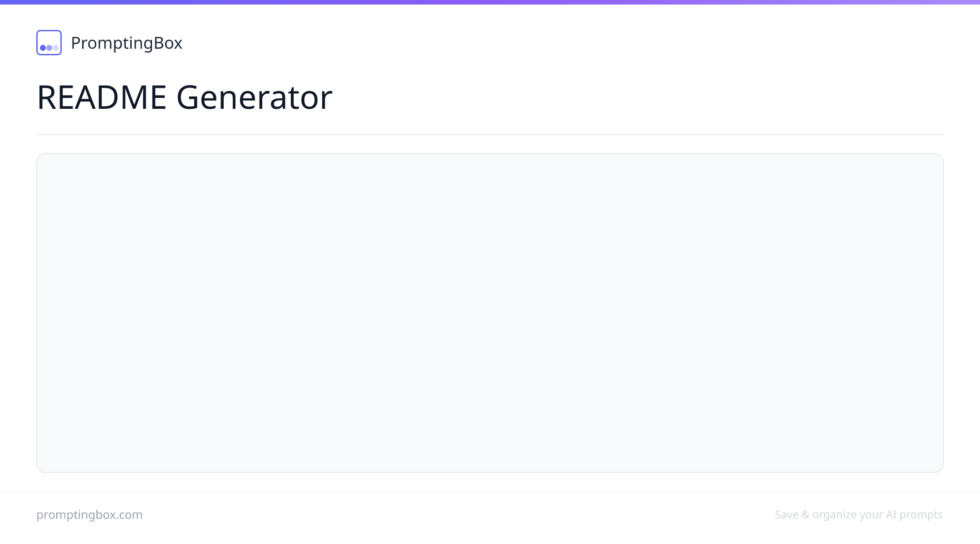The width and height of the screenshot is (980, 544).
Task: Click the word Generator in title
Action: [255, 97]
